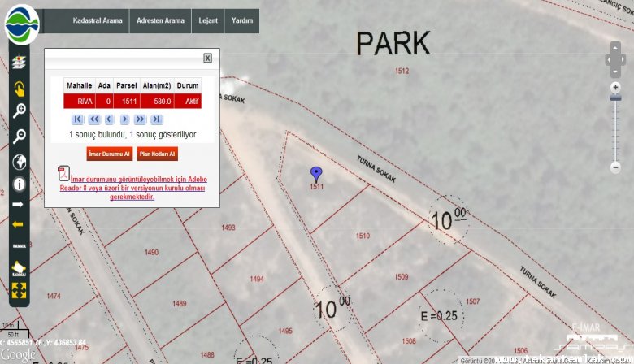The height and width of the screenshot is (364, 634).
Task: Go to next view with white arrow
Action: [x=18, y=205]
